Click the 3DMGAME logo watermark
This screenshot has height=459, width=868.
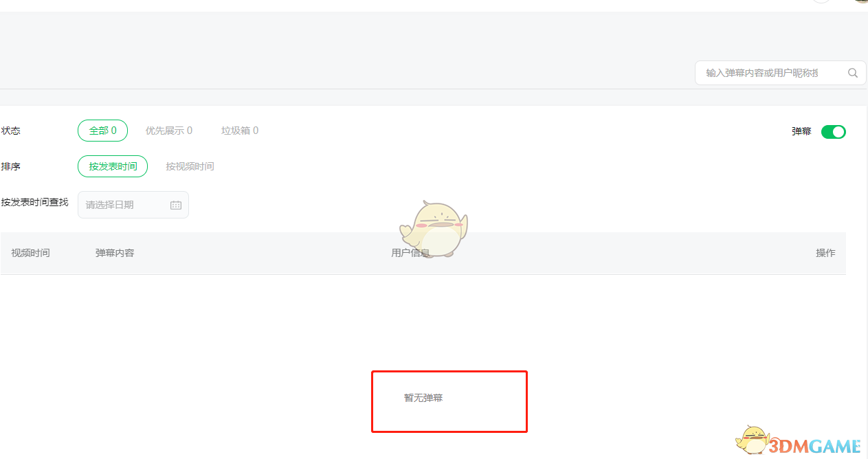click(816, 445)
